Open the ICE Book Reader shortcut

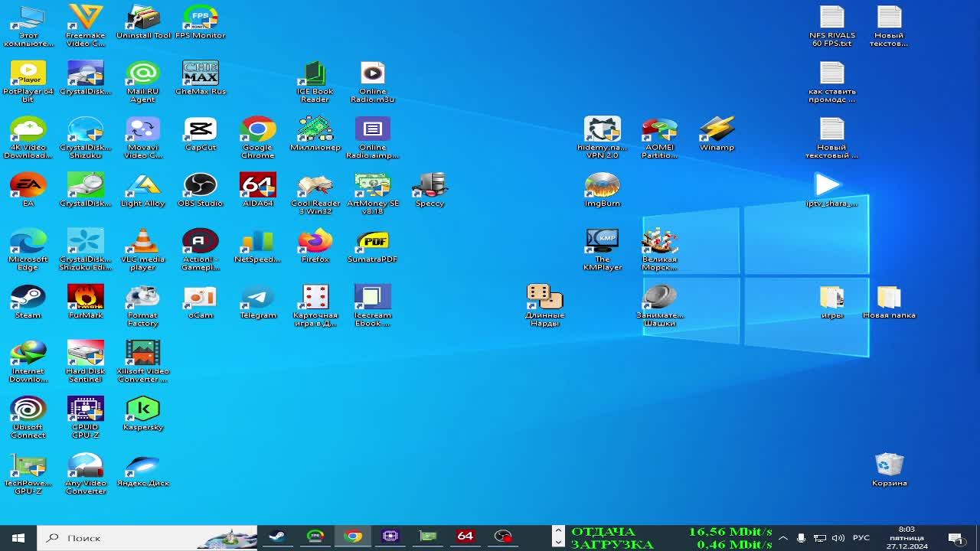(315, 82)
